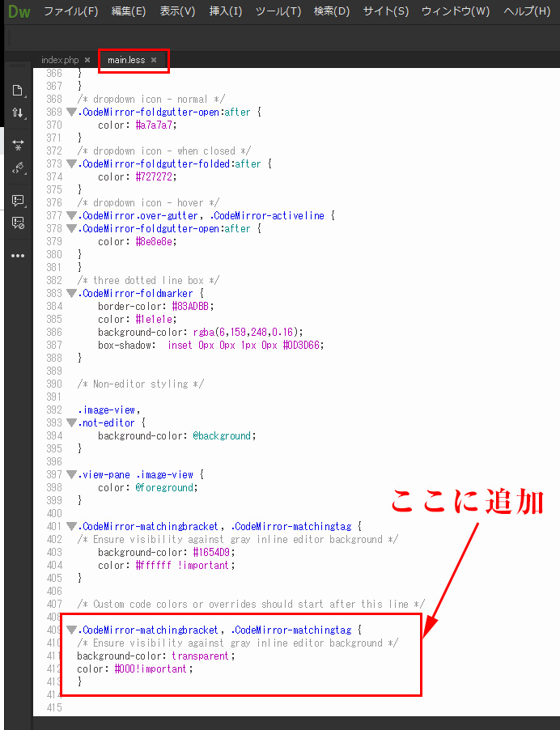Click the @background variable
This screenshot has height=730, width=560.
222,435
